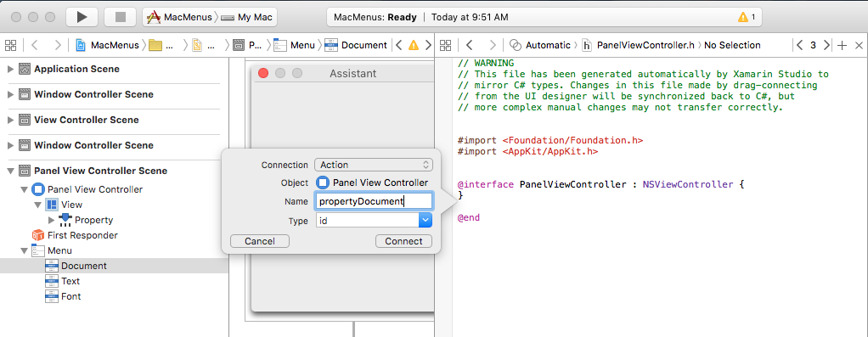Open Document breadcrumb in jump bar
Image resolution: width=868 pixels, height=337 pixels.
tap(356, 45)
